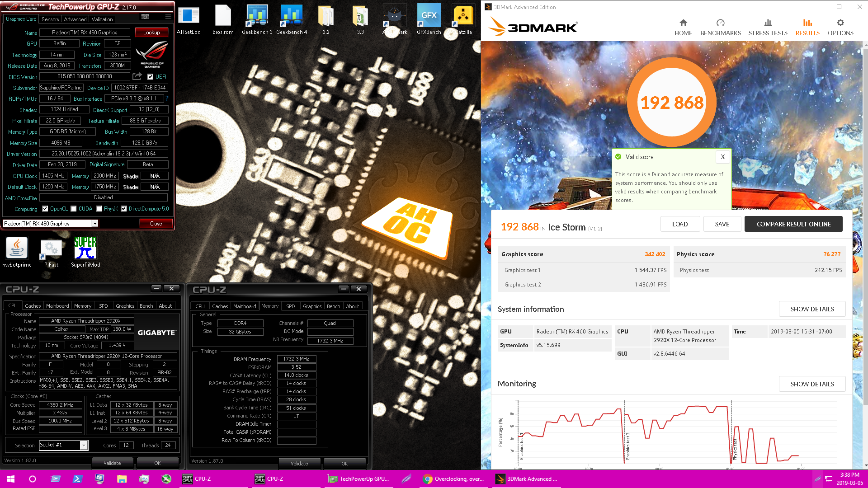Open 3DMark STRESS TESTS section

(768, 27)
